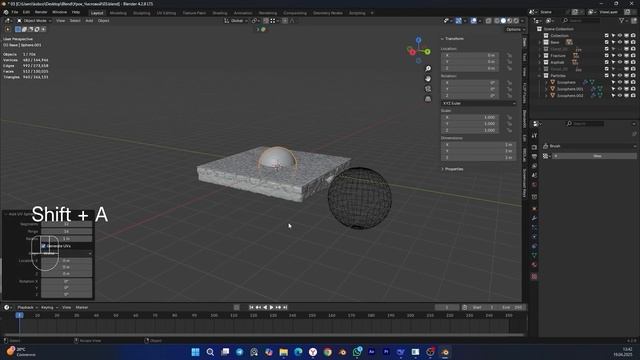Image resolution: width=640 pixels, height=360 pixels.
Task: Click the browse brush icon beside New
Action: (547, 156)
